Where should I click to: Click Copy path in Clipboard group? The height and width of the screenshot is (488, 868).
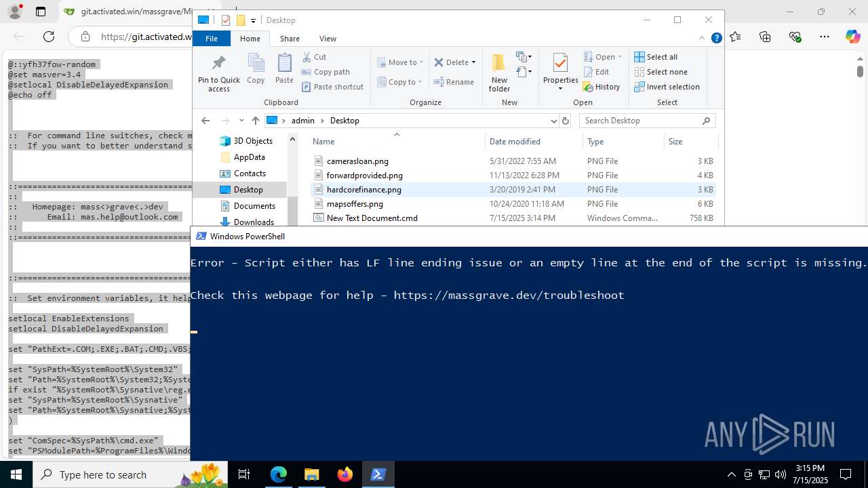[x=325, y=72]
